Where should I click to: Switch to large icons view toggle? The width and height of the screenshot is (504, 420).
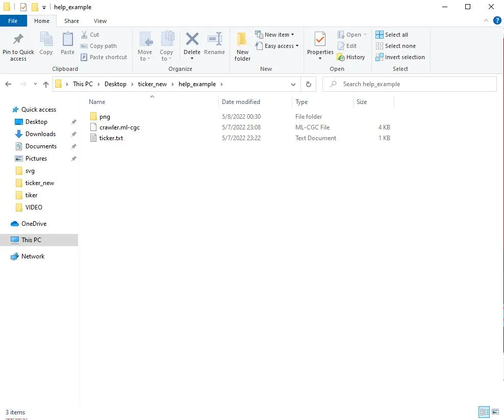tap(495, 412)
